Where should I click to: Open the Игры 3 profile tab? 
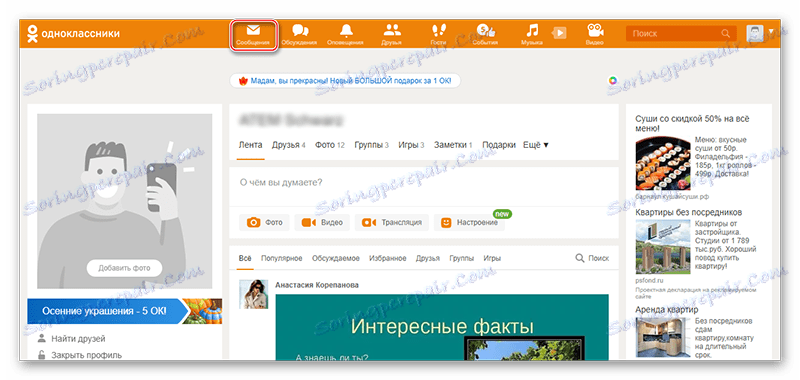pyautogui.click(x=411, y=145)
